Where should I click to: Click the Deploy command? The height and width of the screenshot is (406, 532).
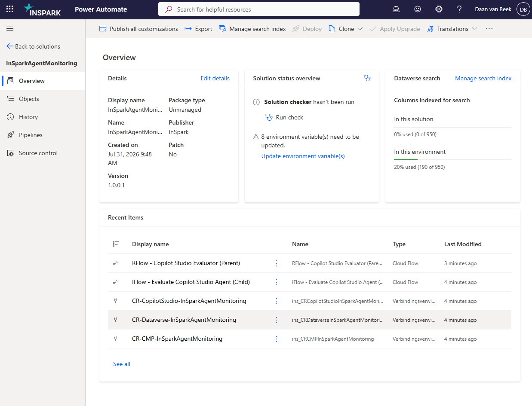[307, 29]
